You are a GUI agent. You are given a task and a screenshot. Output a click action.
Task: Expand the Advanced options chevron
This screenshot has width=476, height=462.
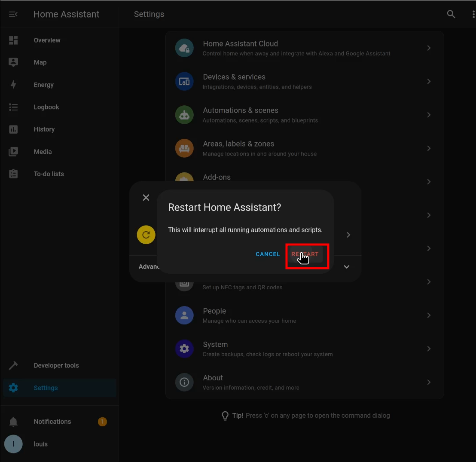click(347, 267)
